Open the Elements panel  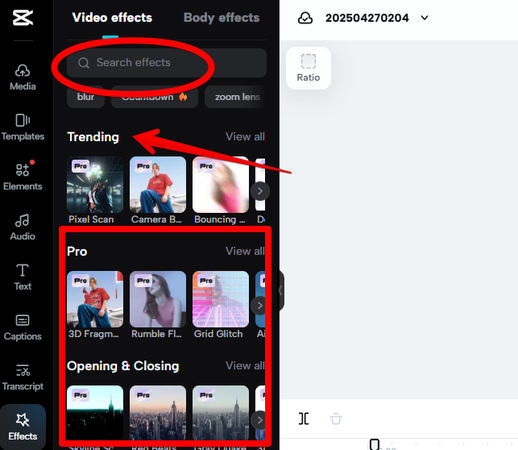22,177
